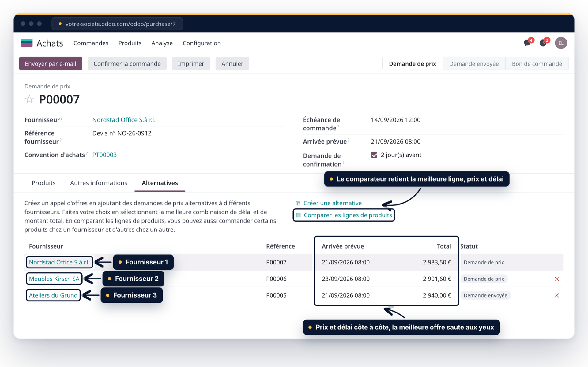The width and height of the screenshot is (588, 367).
Task: Edit the Référence fournisseur field value
Action: (122, 133)
